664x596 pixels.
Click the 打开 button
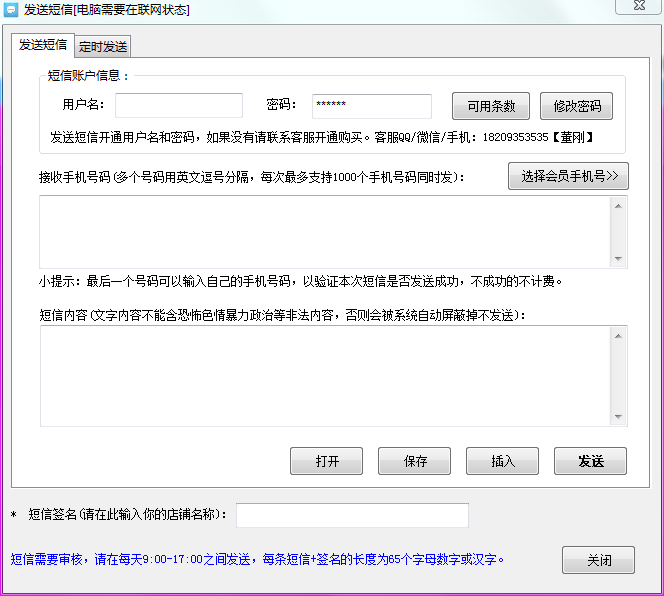click(x=326, y=461)
